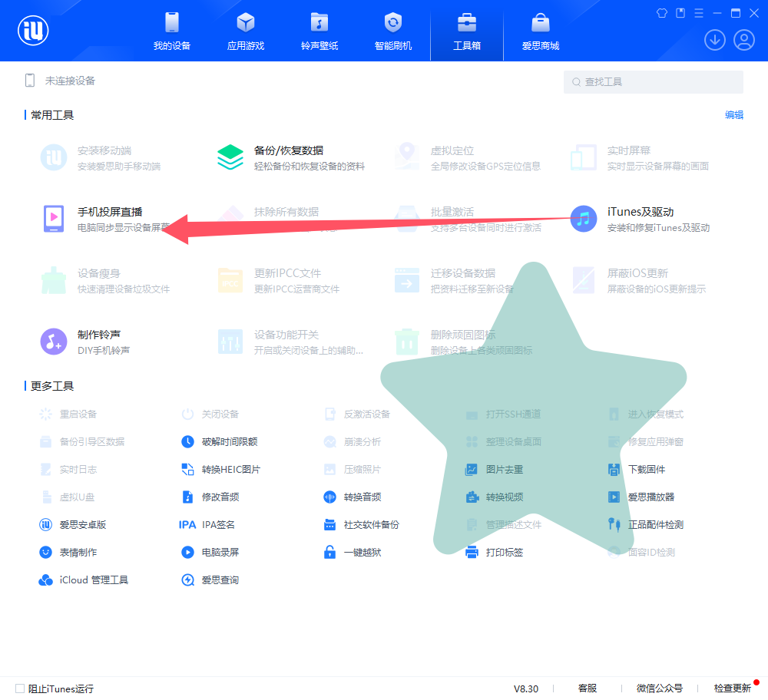The height and width of the screenshot is (700, 768).
Task: Toggle the 阻止iTunes运行 checkbox
Action: coord(20,688)
